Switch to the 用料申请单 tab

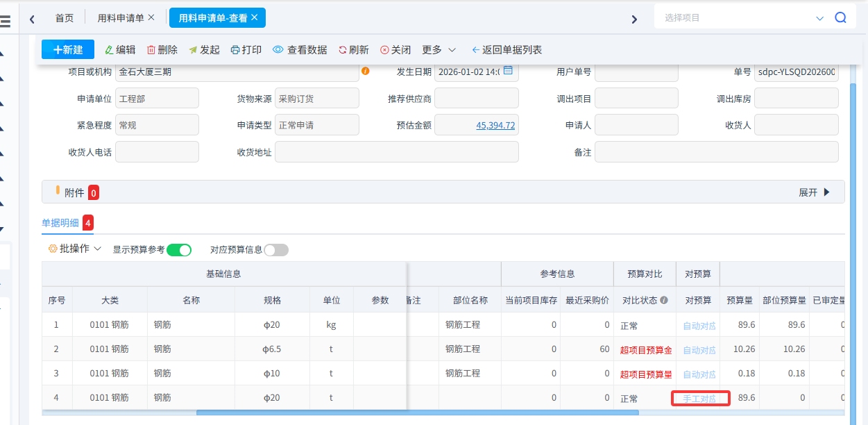[x=121, y=18]
